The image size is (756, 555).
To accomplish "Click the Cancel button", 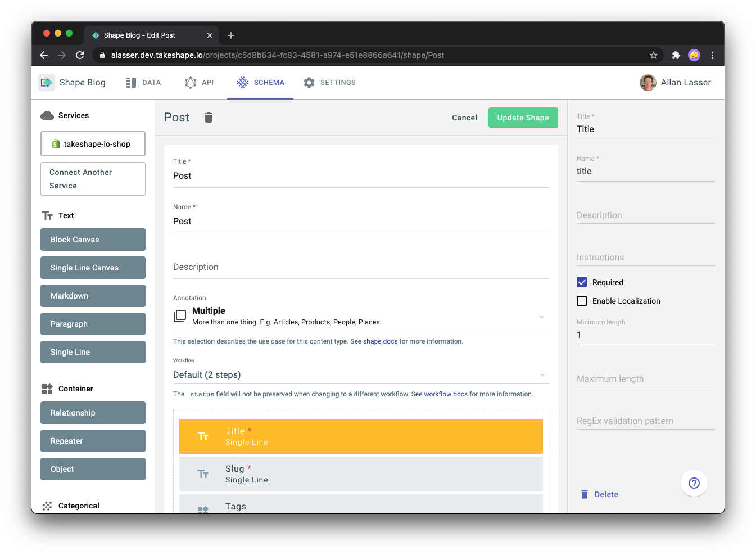I will click(464, 118).
